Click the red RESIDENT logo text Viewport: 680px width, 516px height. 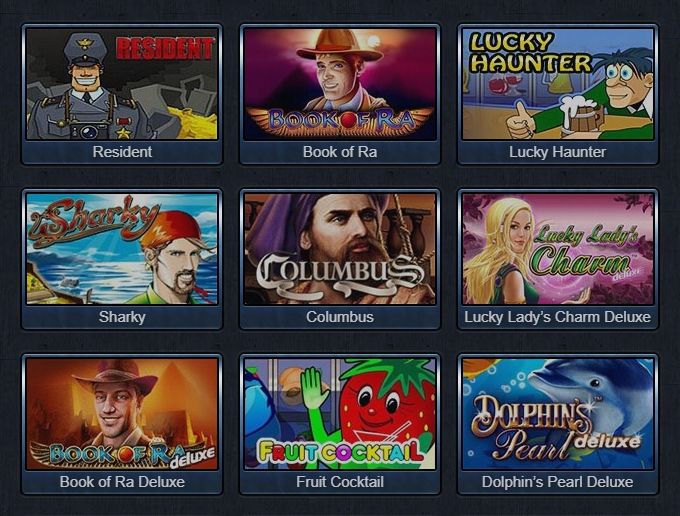165,48
